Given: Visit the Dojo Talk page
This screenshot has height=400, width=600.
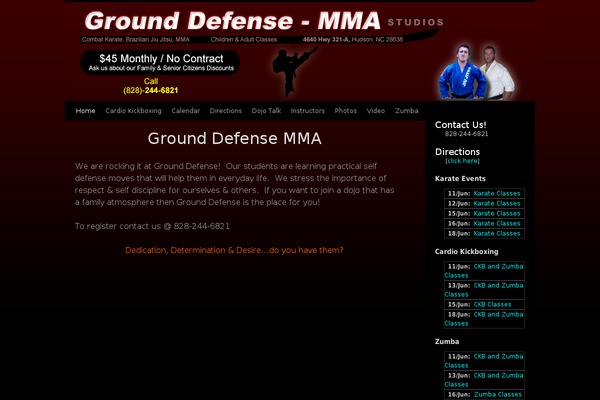Looking at the screenshot, I should tap(266, 111).
